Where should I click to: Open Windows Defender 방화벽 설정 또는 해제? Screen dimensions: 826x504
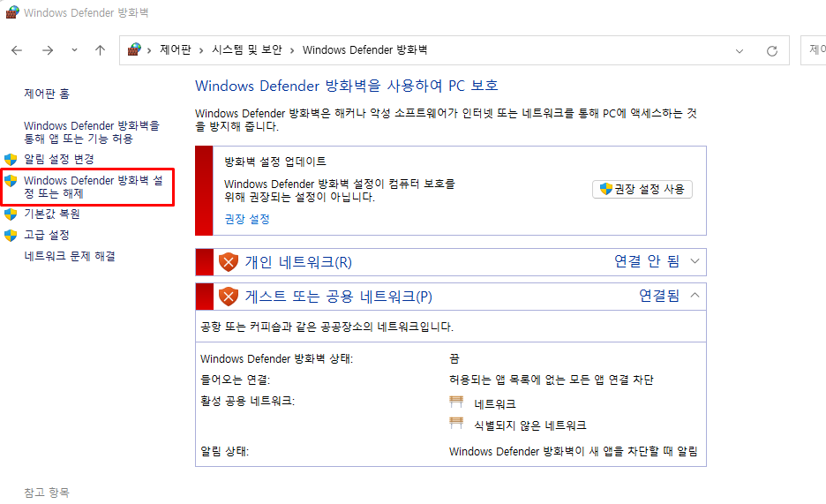(x=94, y=187)
